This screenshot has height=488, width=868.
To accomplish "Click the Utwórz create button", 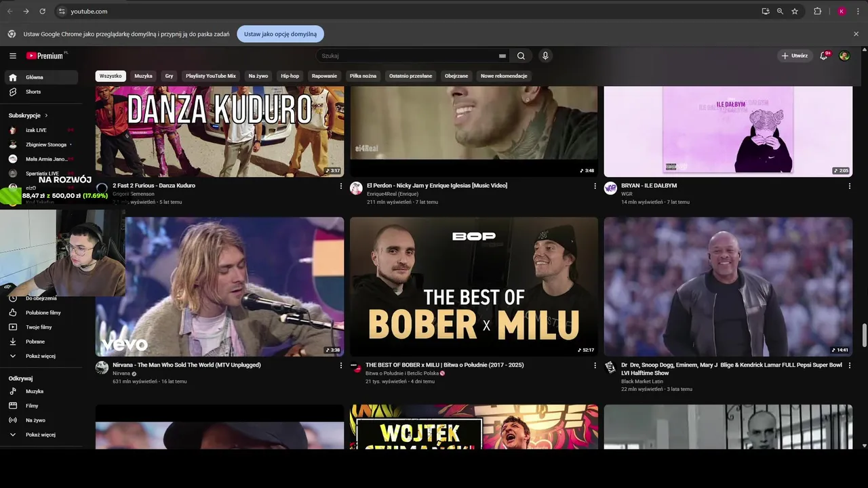I will (x=795, y=56).
